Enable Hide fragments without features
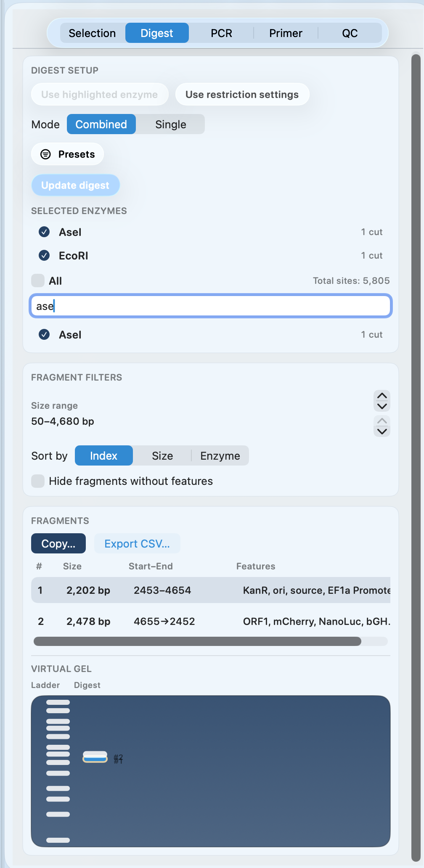Screen dimensions: 424x868 (38, 481)
